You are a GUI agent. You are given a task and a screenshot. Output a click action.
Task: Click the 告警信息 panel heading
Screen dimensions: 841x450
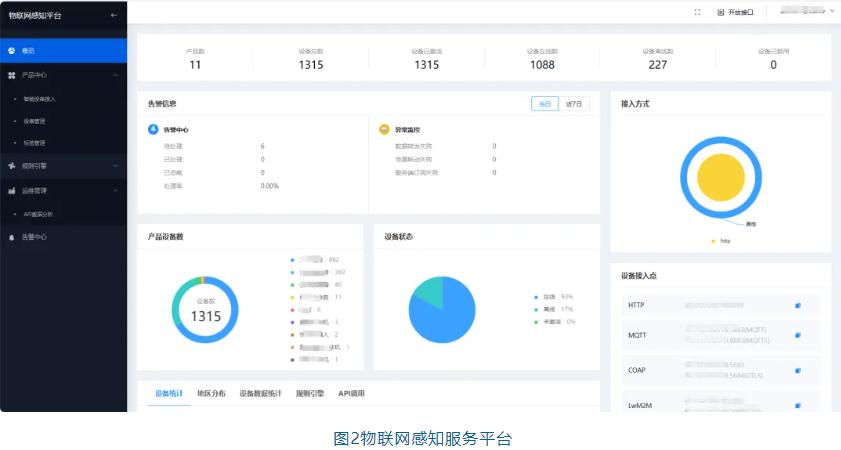point(162,104)
